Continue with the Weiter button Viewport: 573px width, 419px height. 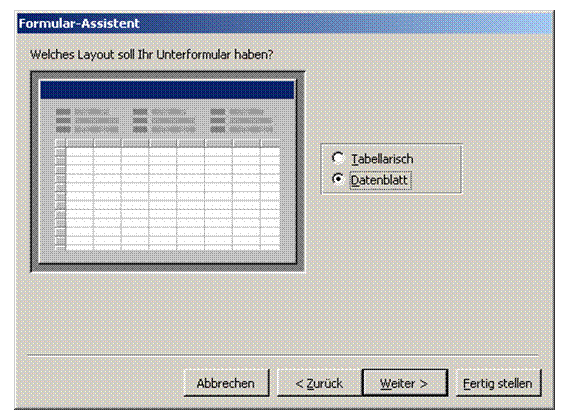point(405,383)
